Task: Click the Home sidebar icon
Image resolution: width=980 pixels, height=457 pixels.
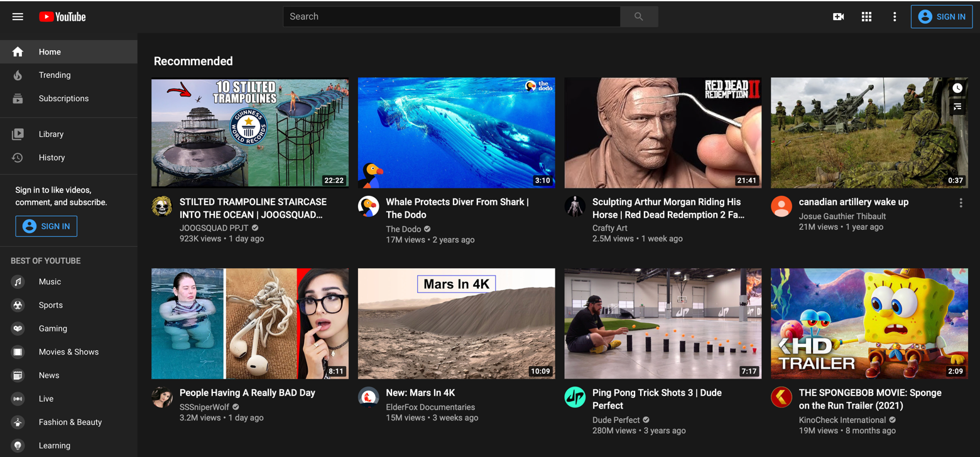Action: click(x=18, y=52)
